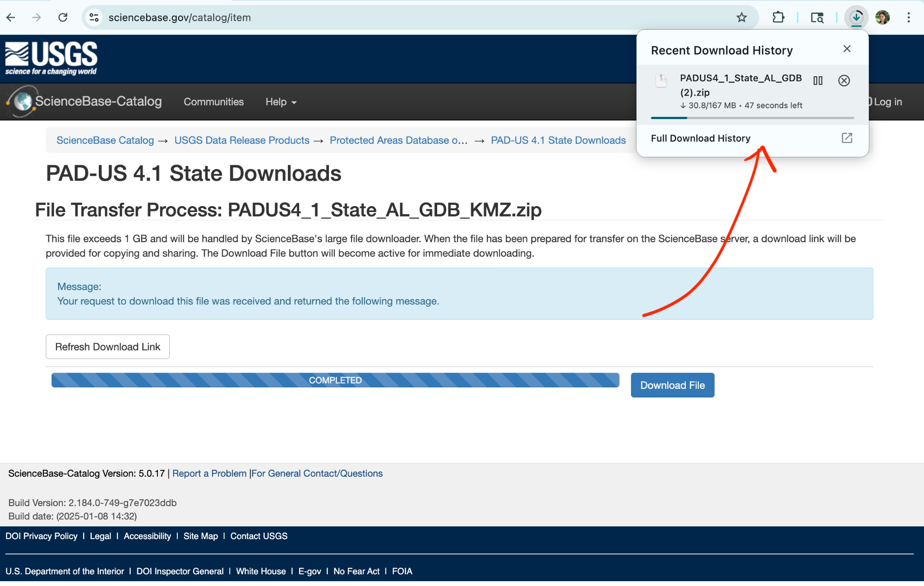Click the COMPLETED progress bar
Image resolution: width=924 pixels, height=586 pixels.
pyautogui.click(x=335, y=380)
